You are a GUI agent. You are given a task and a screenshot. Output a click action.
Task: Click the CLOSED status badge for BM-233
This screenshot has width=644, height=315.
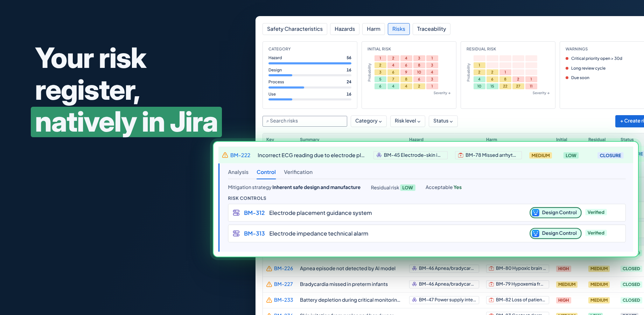click(631, 300)
